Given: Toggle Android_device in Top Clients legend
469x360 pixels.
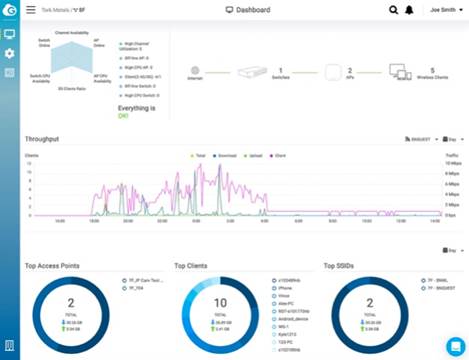Looking at the screenshot, I should click(x=290, y=319).
